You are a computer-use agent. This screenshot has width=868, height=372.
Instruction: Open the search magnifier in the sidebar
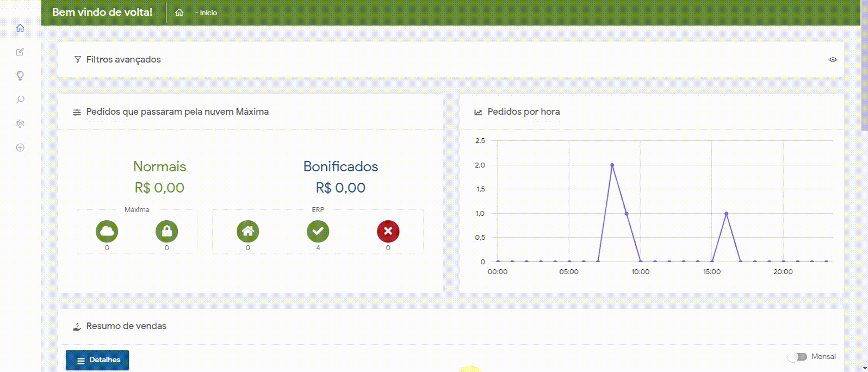point(20,100)
